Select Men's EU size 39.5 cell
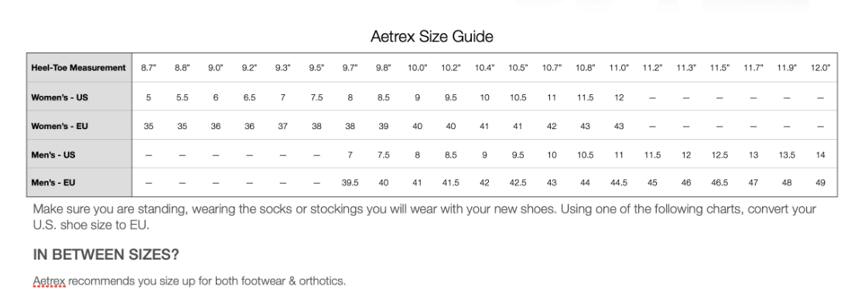868x299 pixels. click(350, 183)
